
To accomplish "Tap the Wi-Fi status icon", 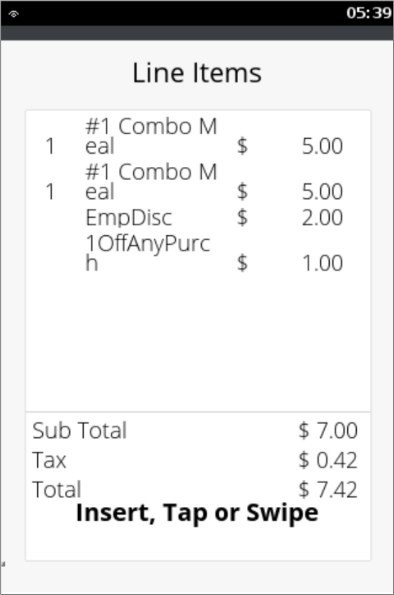I will coord(14,14).
